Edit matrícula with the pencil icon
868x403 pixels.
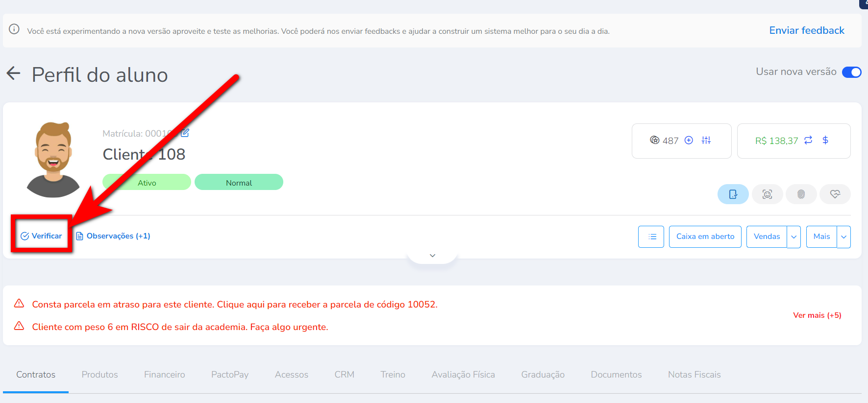185,133
